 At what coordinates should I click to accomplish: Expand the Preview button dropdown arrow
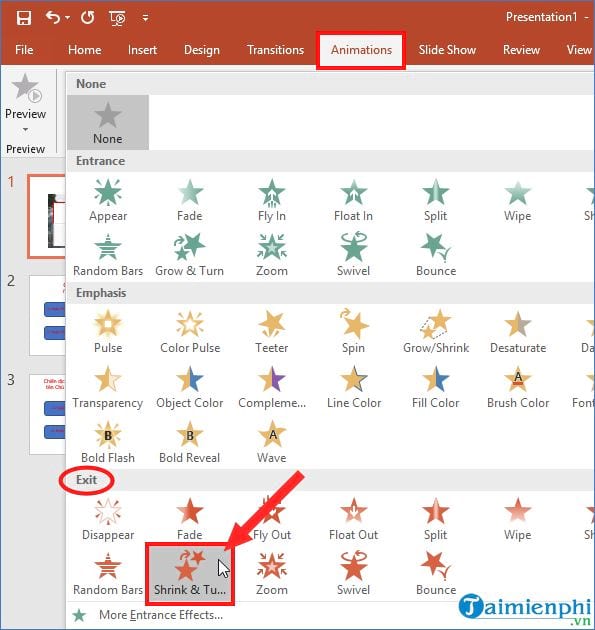pos(25,129)
